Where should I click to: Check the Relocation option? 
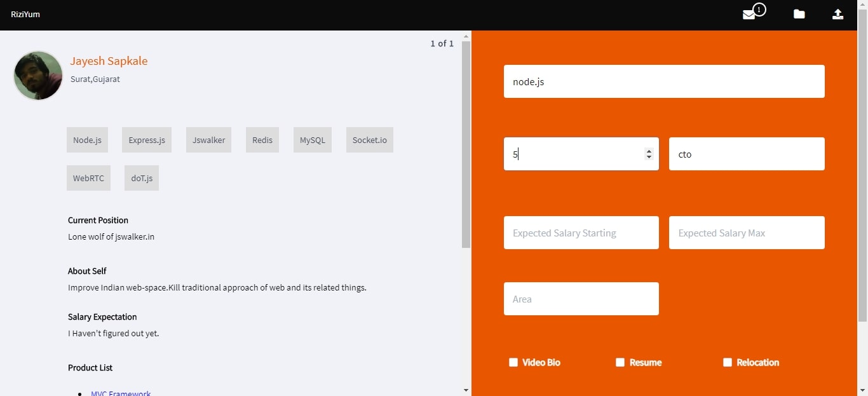pos(728,362)
